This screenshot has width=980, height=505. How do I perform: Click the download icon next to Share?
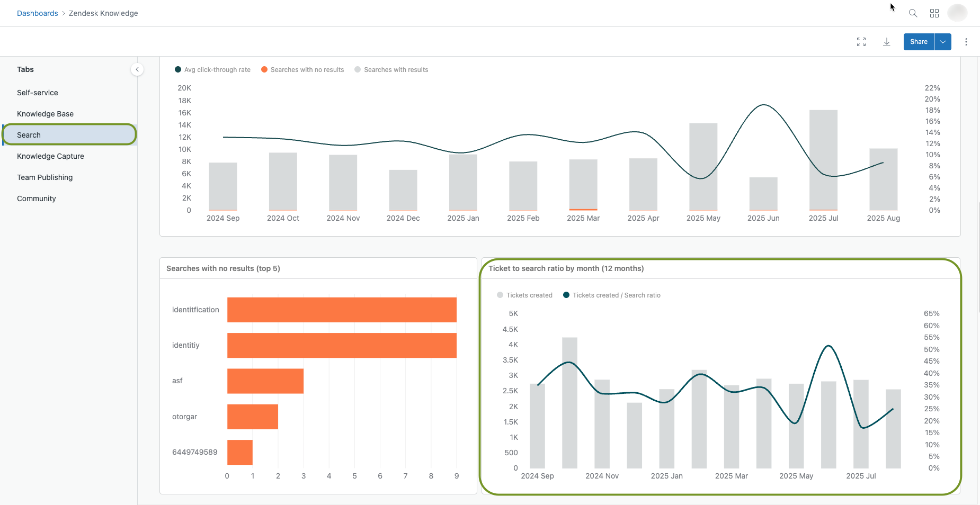[886, 41]
